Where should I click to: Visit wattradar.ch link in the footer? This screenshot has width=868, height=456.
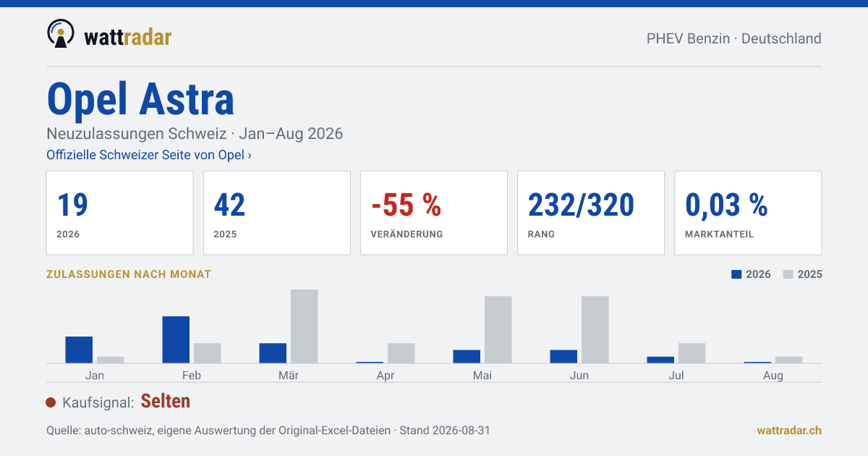[x=789, y=430]
